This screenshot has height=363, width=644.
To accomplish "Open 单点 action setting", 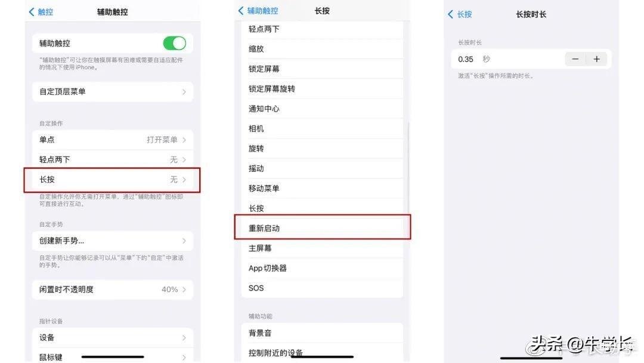I will tap(113, 140).
